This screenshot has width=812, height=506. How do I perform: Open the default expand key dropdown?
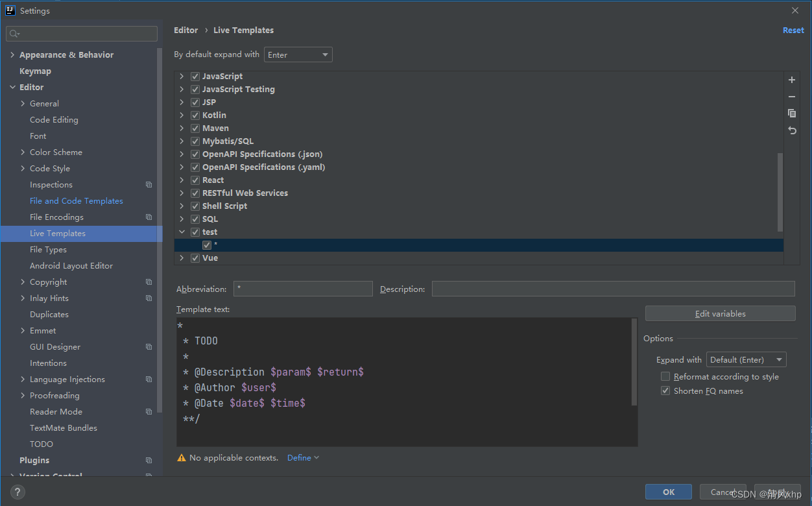click(x=298, y=55)
